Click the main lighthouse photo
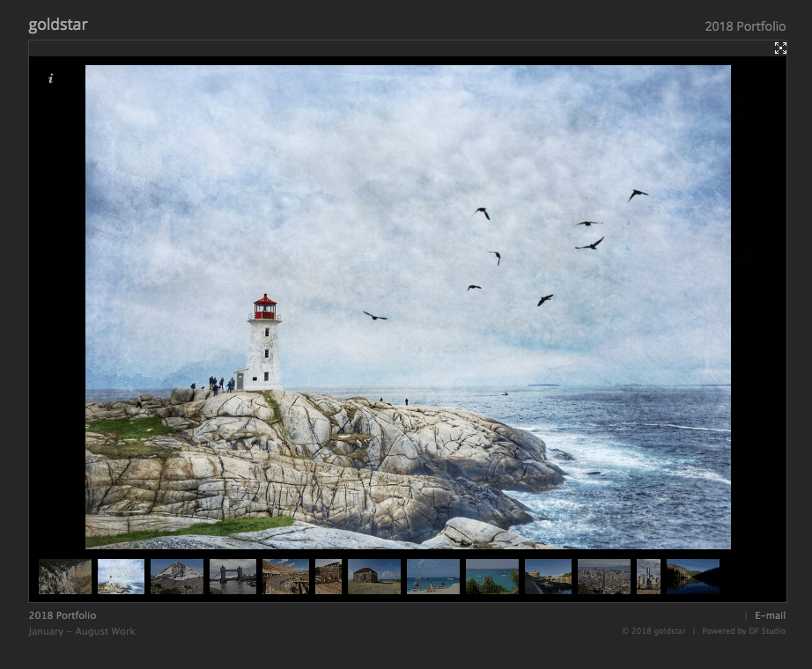The image size is (812, 669). click(x=408, y=306)
